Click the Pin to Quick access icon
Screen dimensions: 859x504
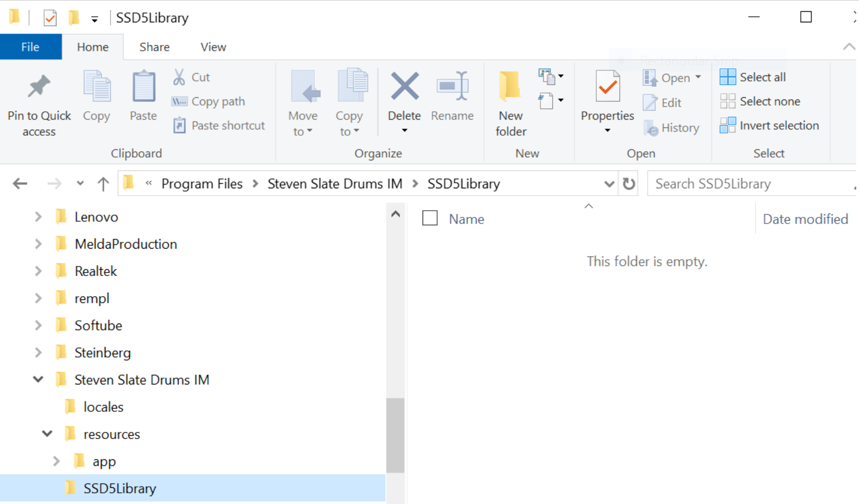(x=39, y=87)
